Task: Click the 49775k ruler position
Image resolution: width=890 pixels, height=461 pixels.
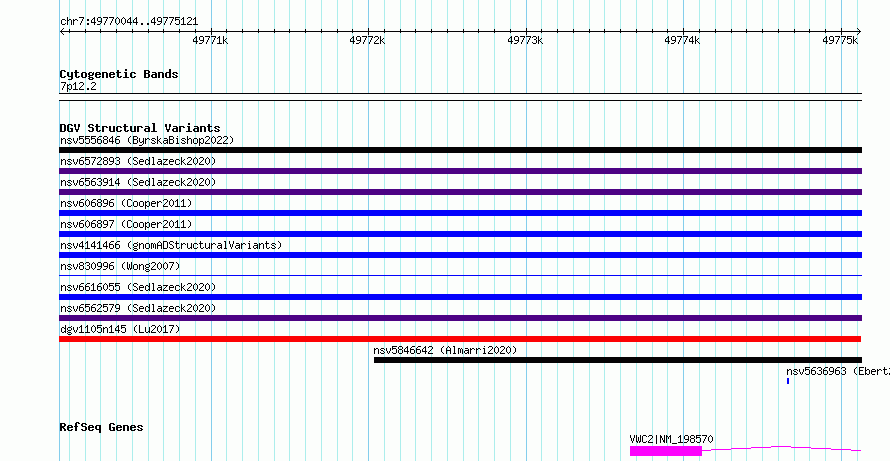Action: click(x=840, y=40)
